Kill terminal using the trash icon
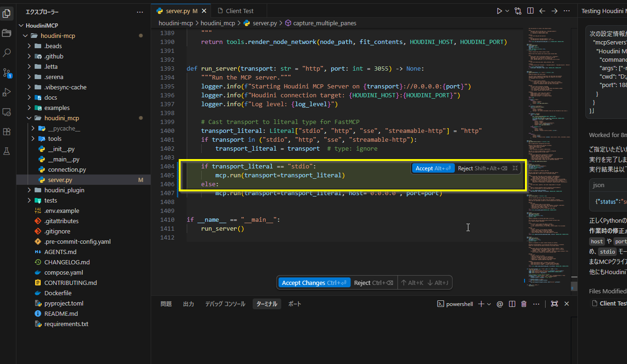The image size is (627, 364). (x=524, y=304)
